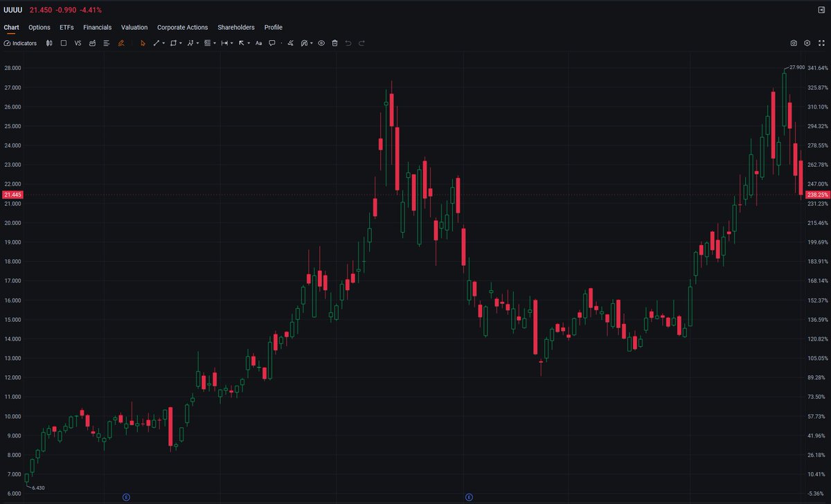Open the Corporate Actions tab
Image resolution: width=831 pixels, height=504 pixels.
(182, 28)
